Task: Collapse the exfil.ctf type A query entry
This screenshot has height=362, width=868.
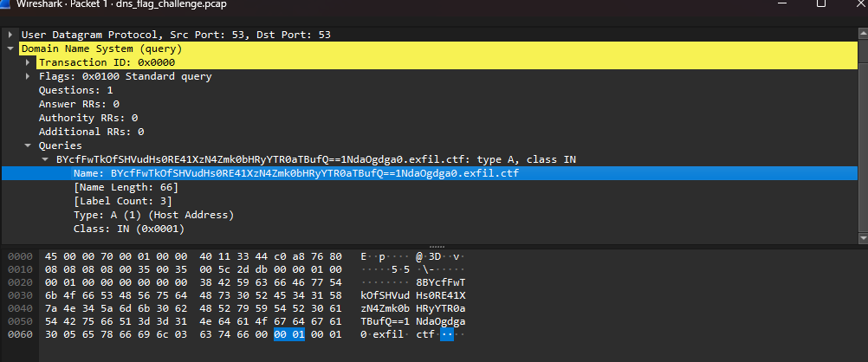Action: [x=46, y=159]
